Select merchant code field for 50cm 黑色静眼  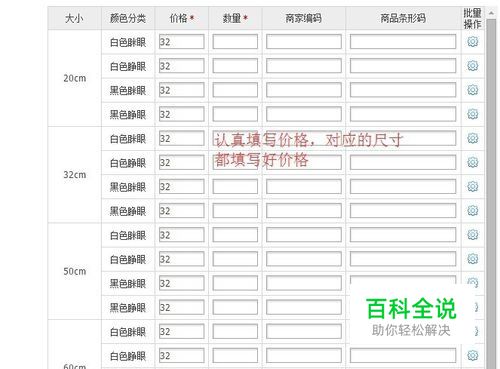pyautogui.click(x=304, y=307)
